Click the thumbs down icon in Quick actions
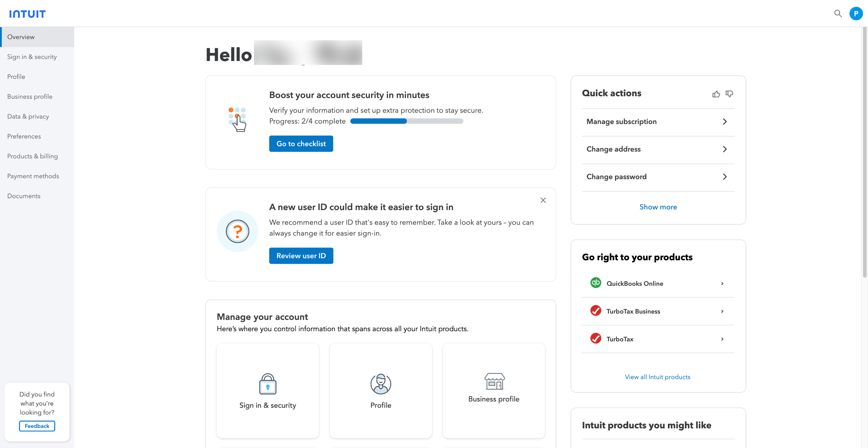The height and width of the screenshot is (448, 868). 729,94
